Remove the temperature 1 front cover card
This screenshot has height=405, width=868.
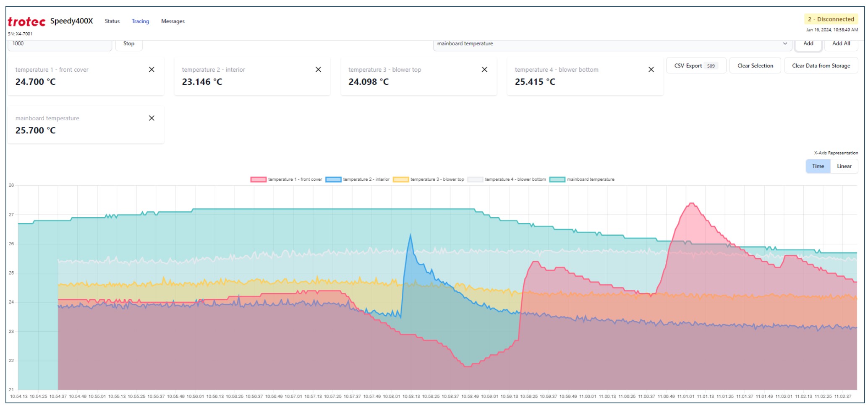pyautogui.click(x=152, y=70)
